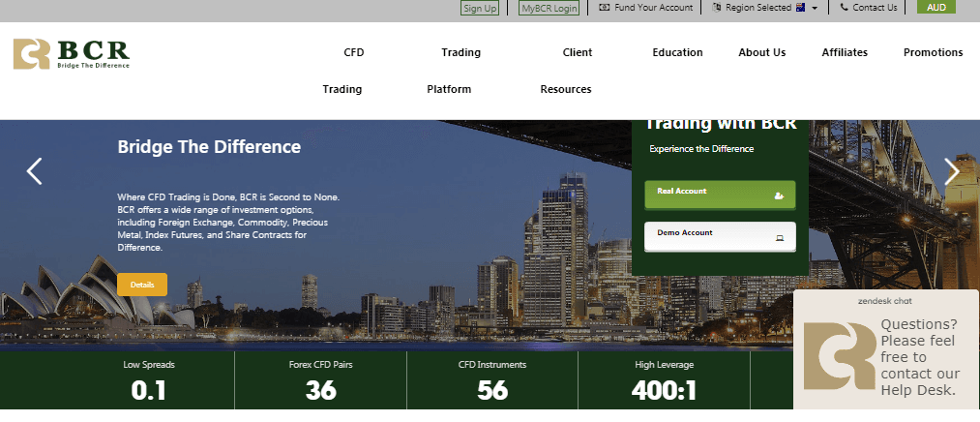Click the Fund Your Account cash icon
The height and width of the screenshot is (422, 980).
tap(605, 8)
